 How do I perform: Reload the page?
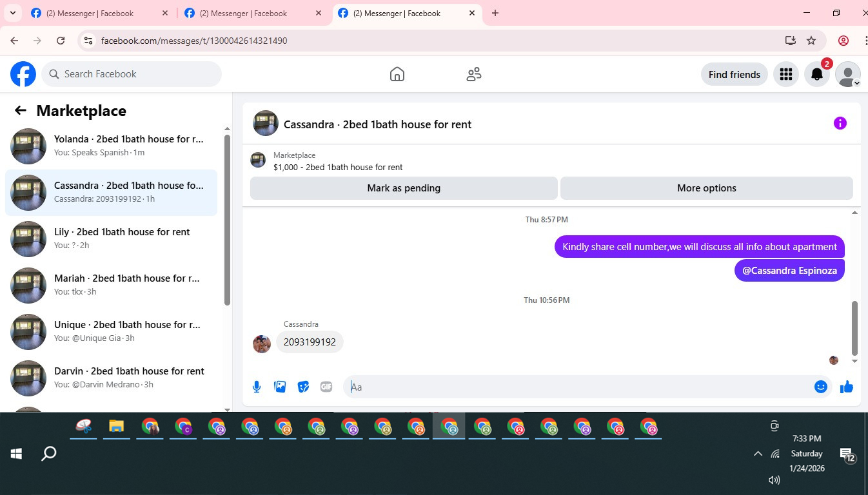click(x=61, y=41)
